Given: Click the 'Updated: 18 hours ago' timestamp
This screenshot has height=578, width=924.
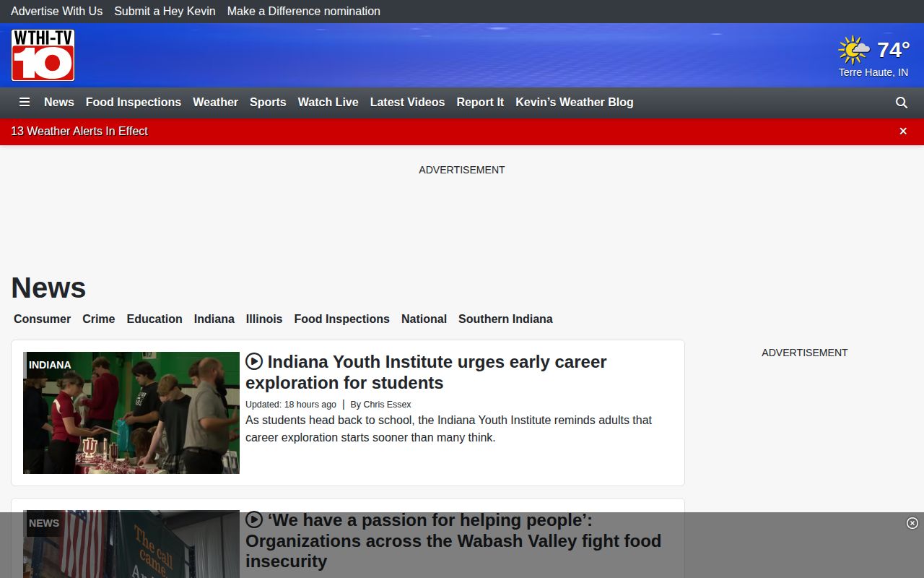Looking at the screenshot, I should coord(291,405).
